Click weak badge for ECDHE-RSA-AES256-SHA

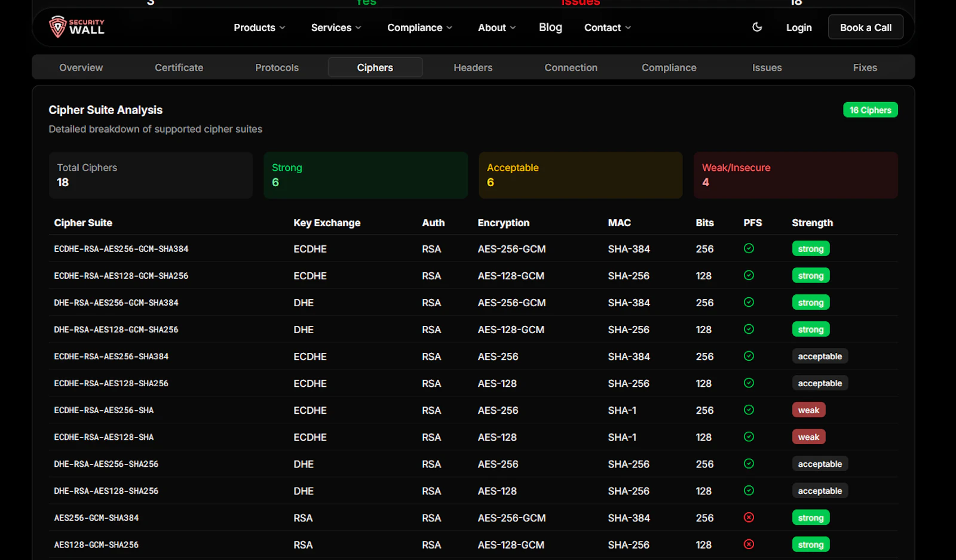pos(808,410)
